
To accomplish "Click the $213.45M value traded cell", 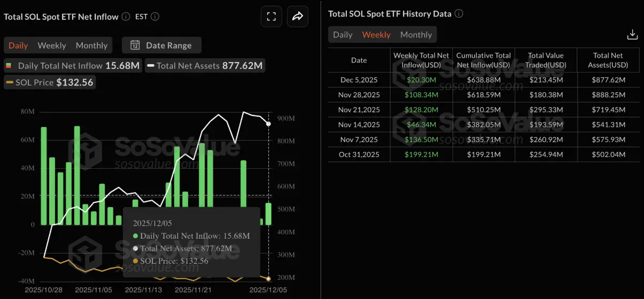I will point(546,80).
